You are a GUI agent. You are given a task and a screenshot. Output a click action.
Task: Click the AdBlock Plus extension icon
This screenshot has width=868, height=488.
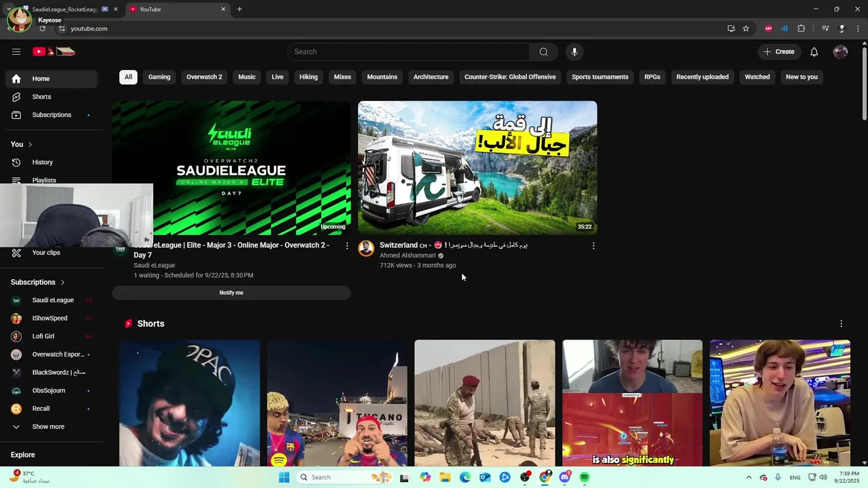pyautogui.click(x=768, y=28)
